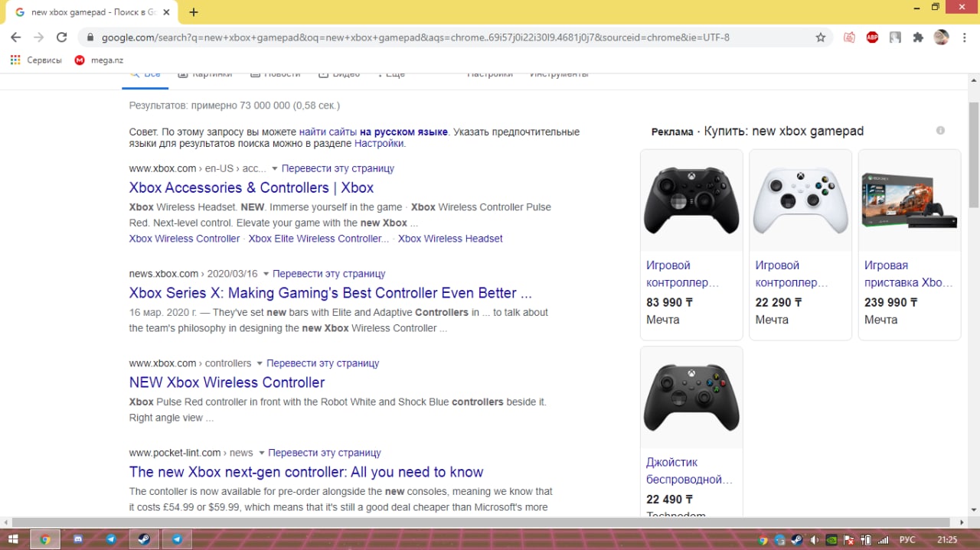
Task: Go back using the browser back arrow
Action: click(x=15, y=37)
